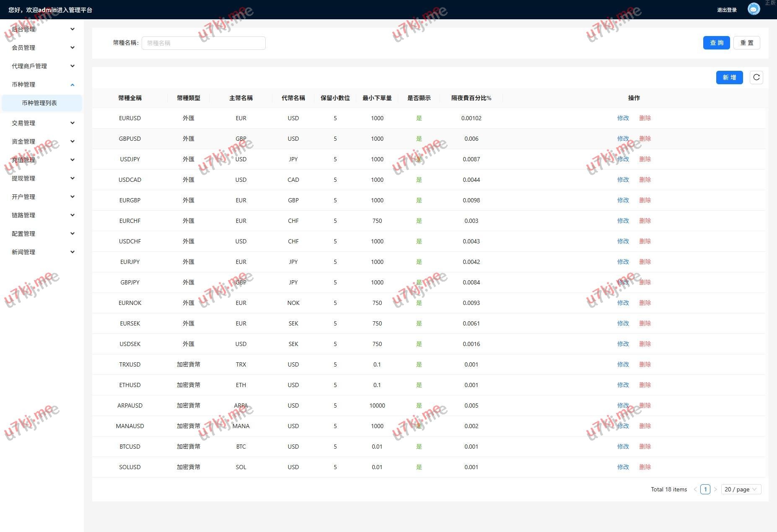The image size is (777, 532).
Task: Edit the EURUSD row via 修改
Action: pyautogui.click(x=623, y=118)
